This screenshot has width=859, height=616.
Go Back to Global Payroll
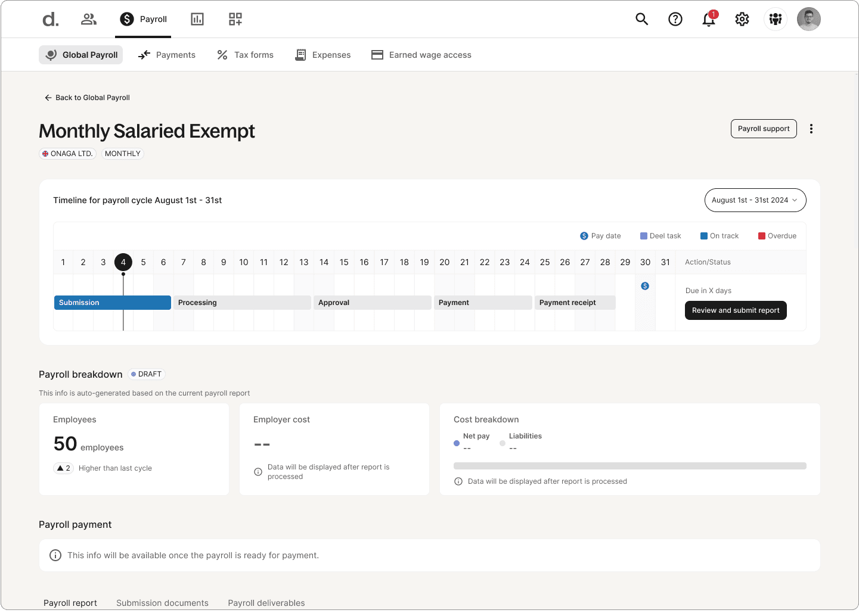[x=86, y=97]
